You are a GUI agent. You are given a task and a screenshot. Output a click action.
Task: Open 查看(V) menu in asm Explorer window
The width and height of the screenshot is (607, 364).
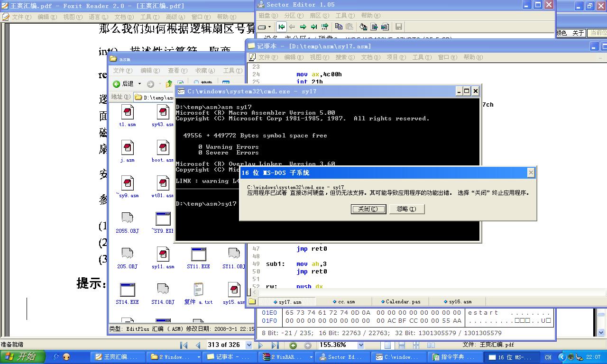(177, 71)
